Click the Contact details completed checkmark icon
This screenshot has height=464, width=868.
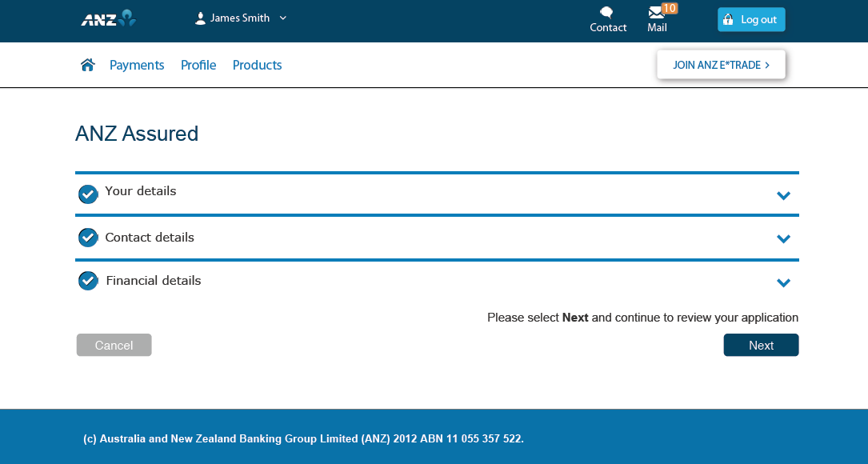[x=88, y=238]
